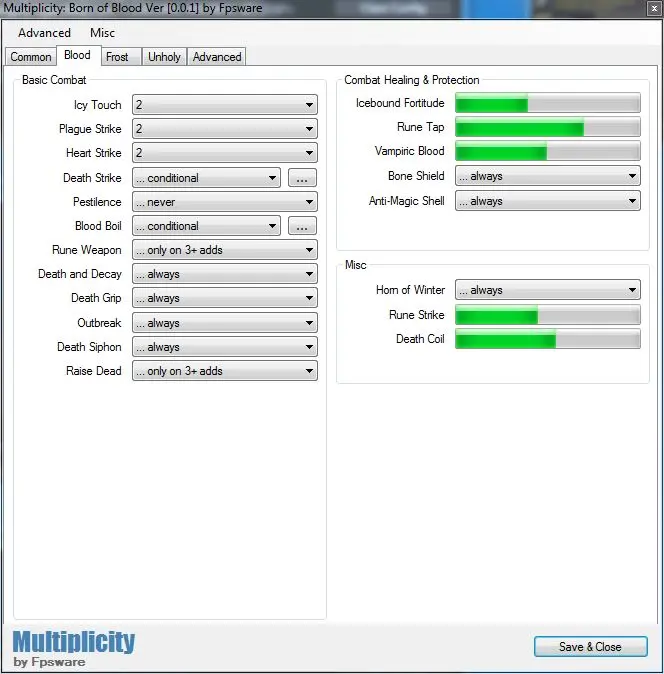Open the Horn of Winter dropdown
This screenshot has width=664, height=674.
(548, 290)
